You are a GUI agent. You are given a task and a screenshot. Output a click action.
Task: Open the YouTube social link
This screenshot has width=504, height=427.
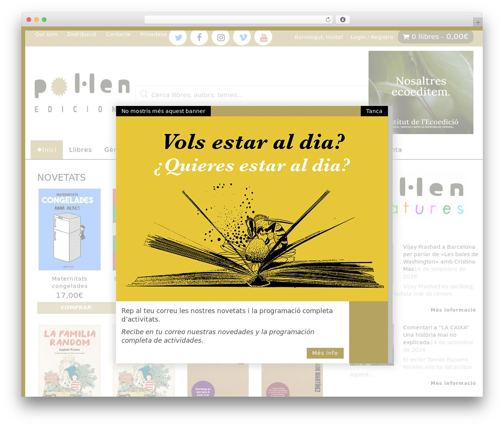pos(263,37)
